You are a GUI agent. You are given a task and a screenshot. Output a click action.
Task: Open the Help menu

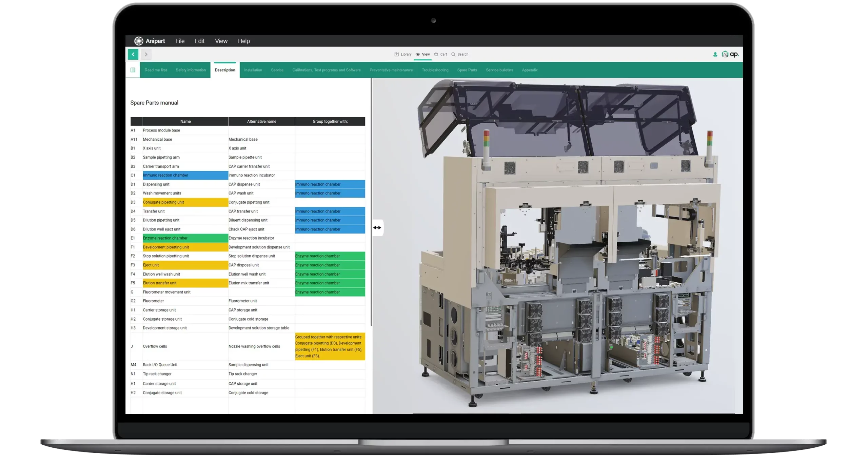pyautogui.click(x=243, y=41)
